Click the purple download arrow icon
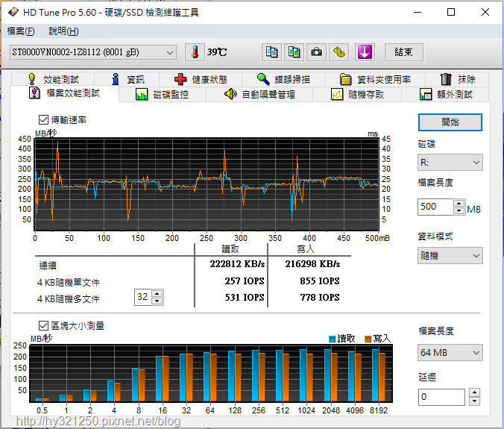 pos(365,52)
